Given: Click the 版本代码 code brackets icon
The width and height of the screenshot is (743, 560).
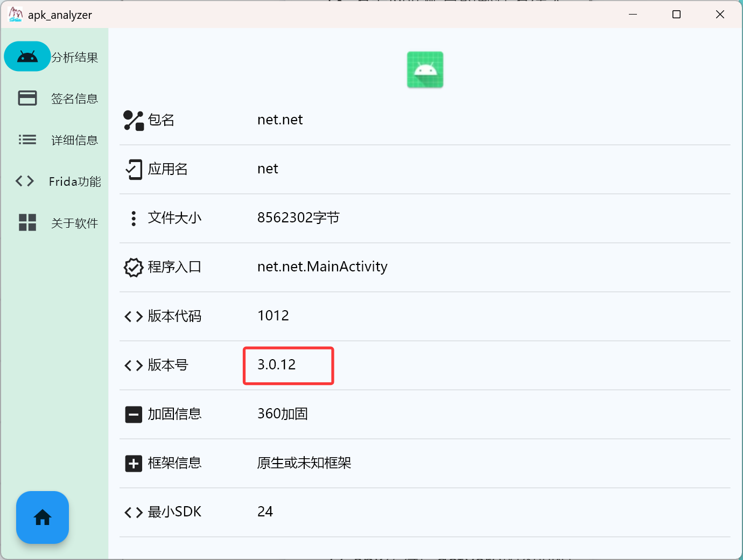Looking at the screenshot, I should (134, 317).
